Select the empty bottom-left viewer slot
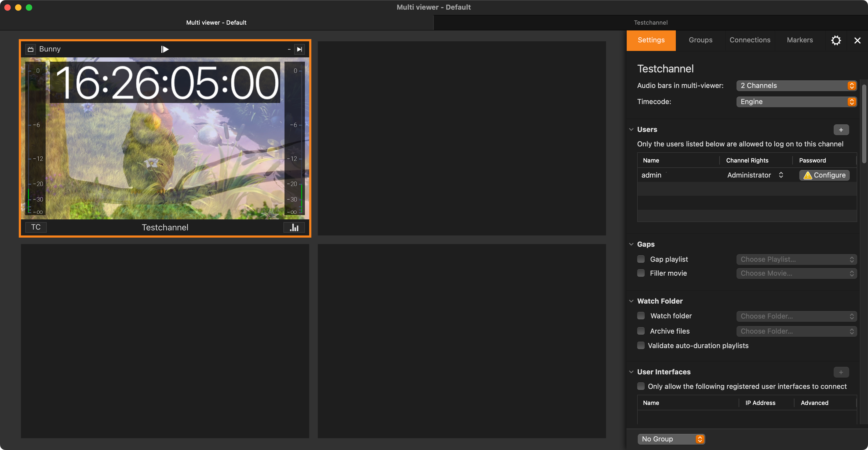868x450 pixels. [165, 341]
